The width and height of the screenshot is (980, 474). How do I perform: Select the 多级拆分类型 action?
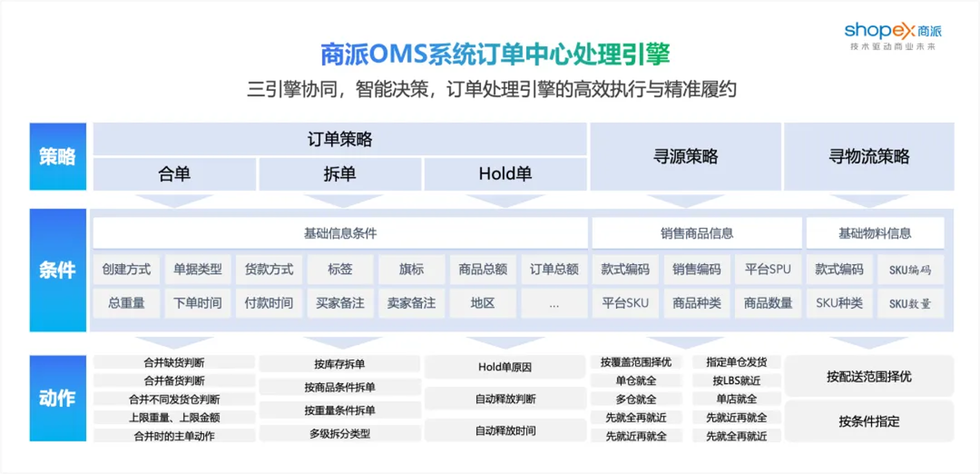coord(340,434)
